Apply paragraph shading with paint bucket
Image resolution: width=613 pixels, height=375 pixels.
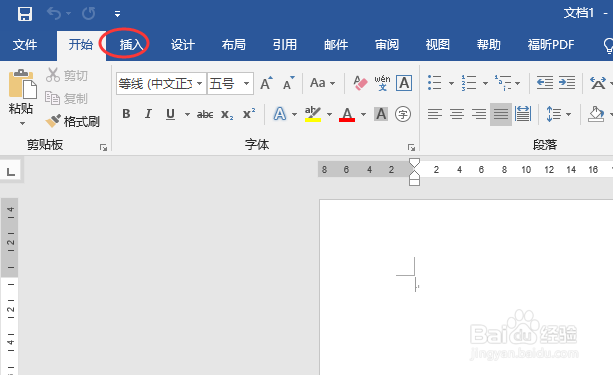[596, 114]
